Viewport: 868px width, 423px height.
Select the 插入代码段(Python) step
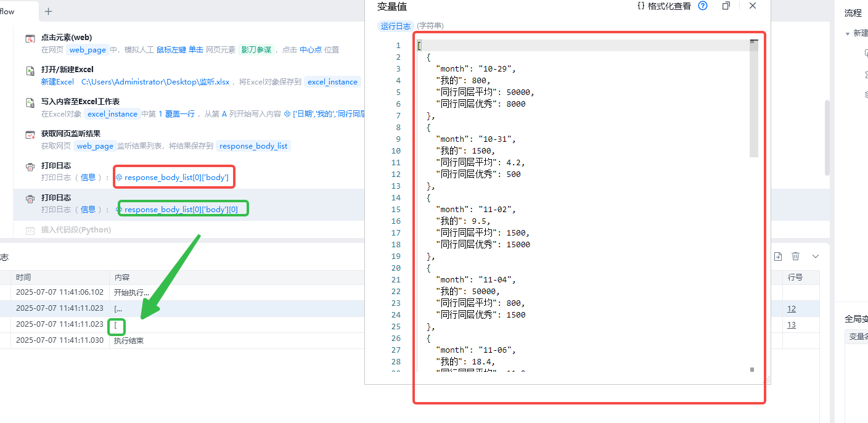76,230
